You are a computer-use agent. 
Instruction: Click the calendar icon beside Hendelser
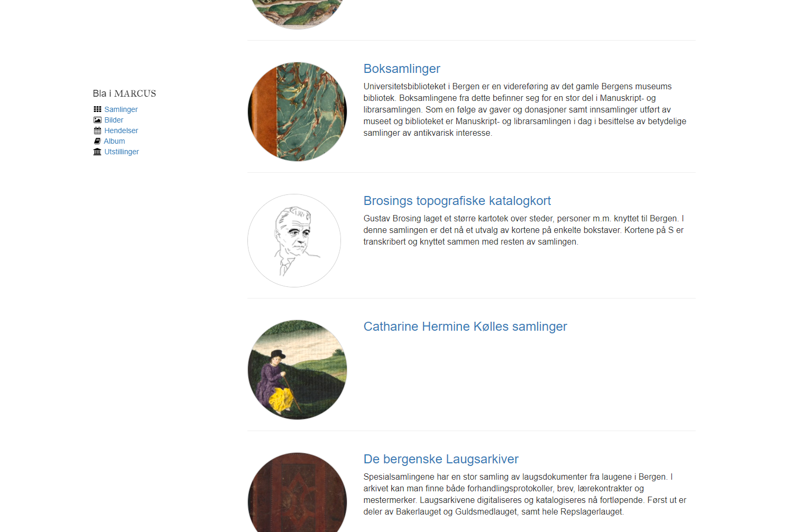(97, 130)
